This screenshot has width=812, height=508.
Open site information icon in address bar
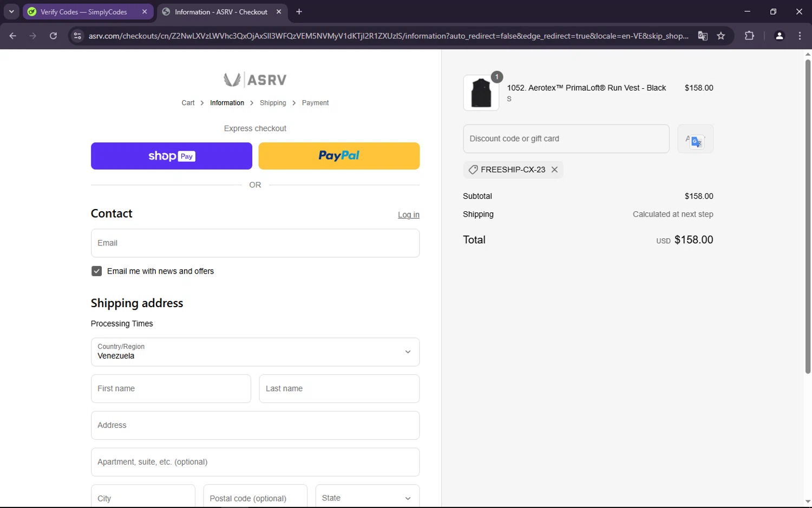(x=77, y=36)
